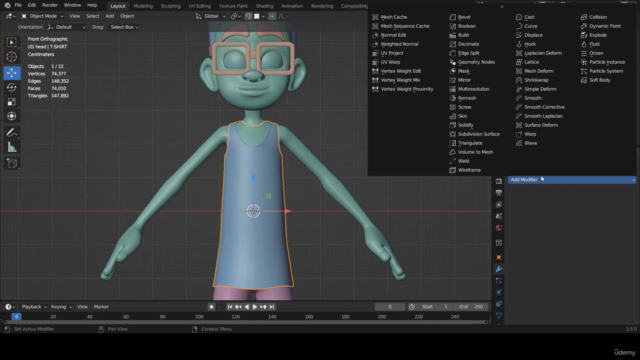
Task: Open the World properties tab
Action: 499,228
